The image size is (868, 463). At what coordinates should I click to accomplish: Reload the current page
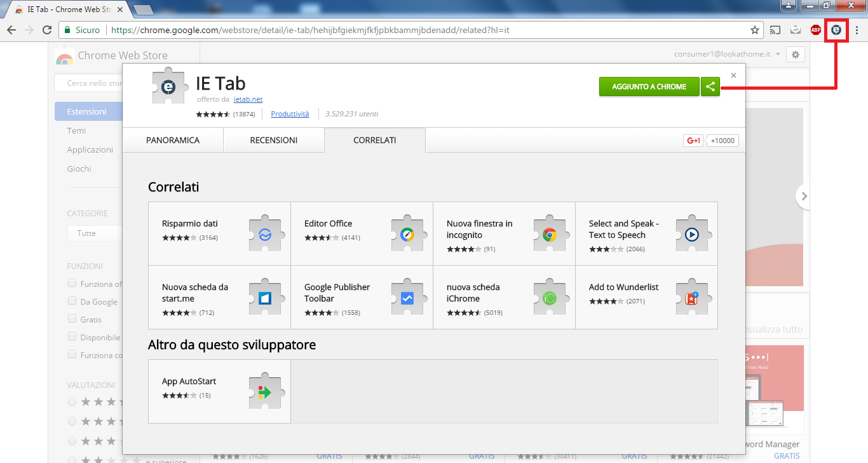point(47,30)
